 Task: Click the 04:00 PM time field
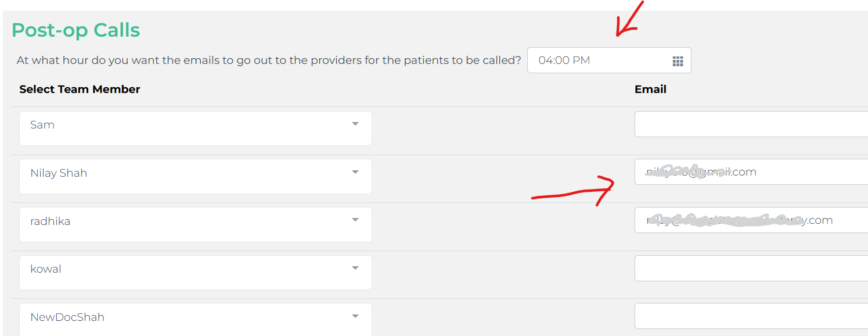click(609, 60)
